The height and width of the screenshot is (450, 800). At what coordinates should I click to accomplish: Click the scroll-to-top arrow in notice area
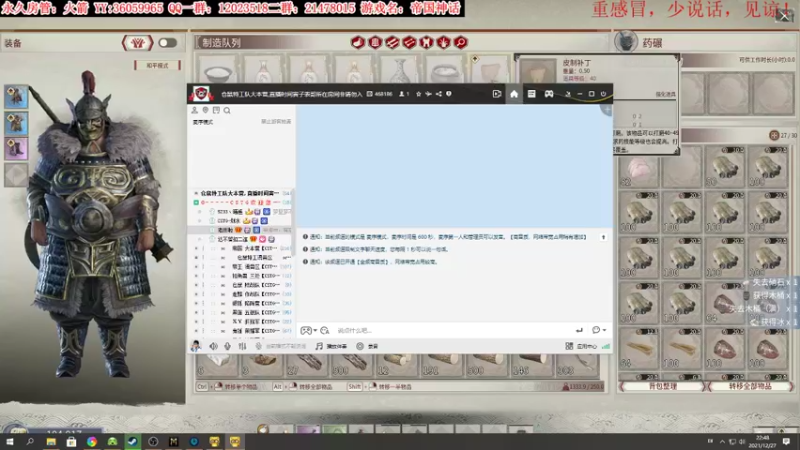[x=603, y=237]
